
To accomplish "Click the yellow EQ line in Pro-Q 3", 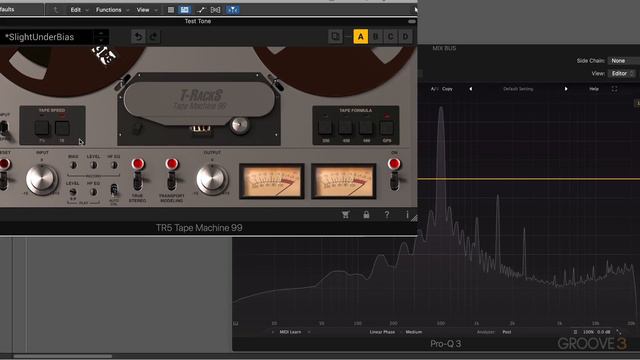I will [x=529, y=179].
